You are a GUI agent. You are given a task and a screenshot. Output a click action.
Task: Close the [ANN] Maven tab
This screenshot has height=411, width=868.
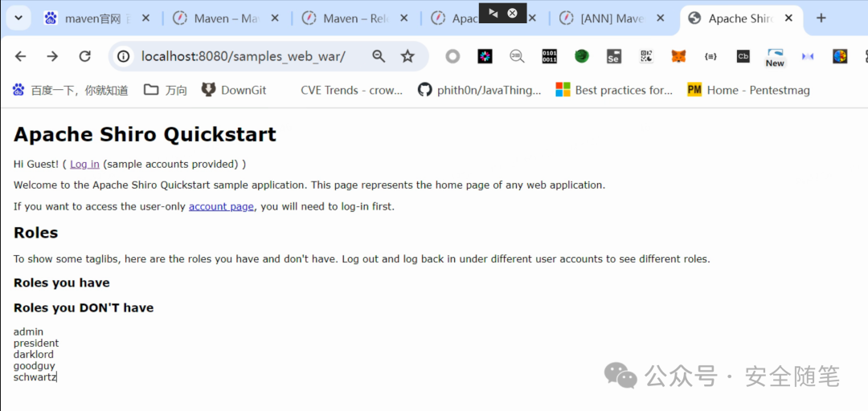click(661, 18)
